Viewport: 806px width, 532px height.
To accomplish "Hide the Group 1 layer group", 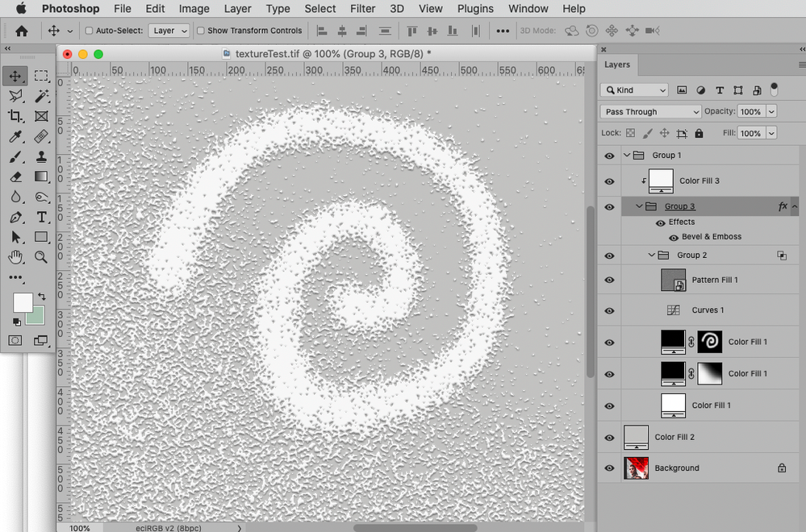I will (x=609, y=156).
